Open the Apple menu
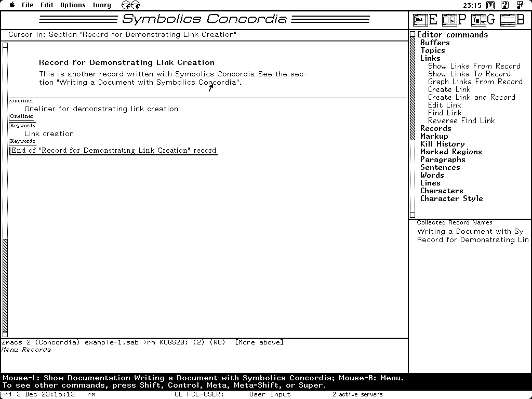Screen dimensions: 532x399 tap(12, 5)
